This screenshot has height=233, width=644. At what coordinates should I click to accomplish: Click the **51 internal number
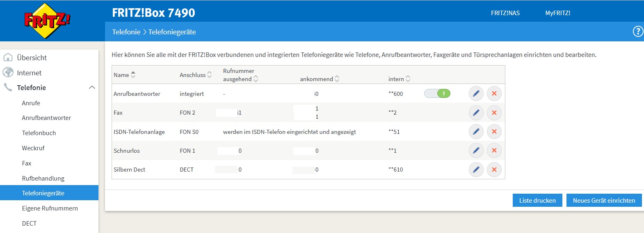[394, 132]
